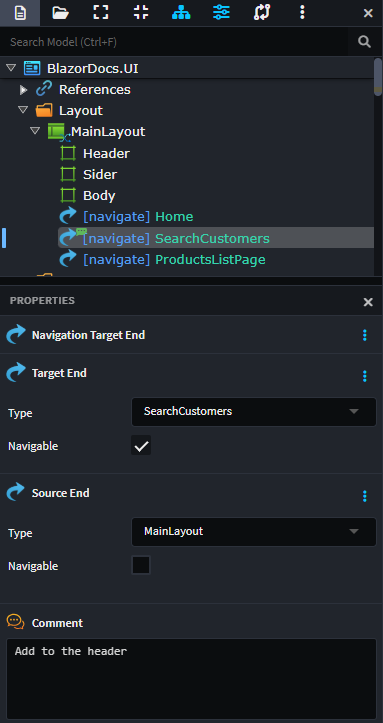Click the BlazorDocs.UI package icon
This screenshot has width=383, height=723.
(32, 68)
